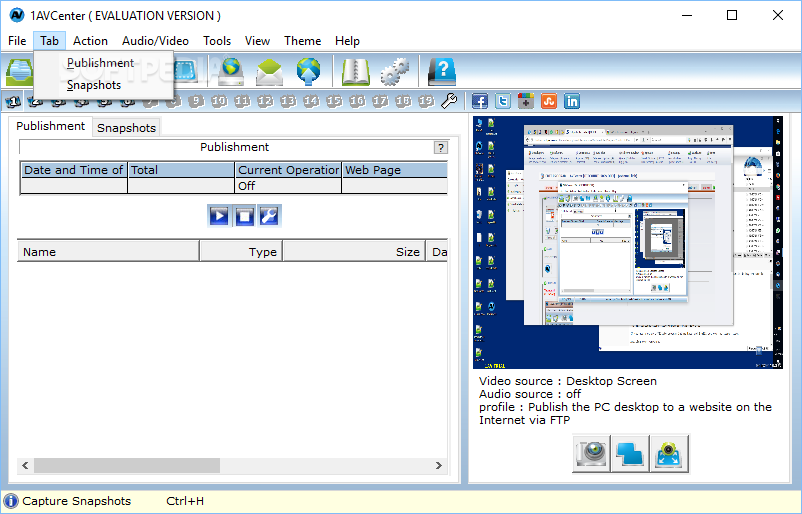Click the Off value in Current Operation
This screenshot has height=514, width=802.
[288, 186]
